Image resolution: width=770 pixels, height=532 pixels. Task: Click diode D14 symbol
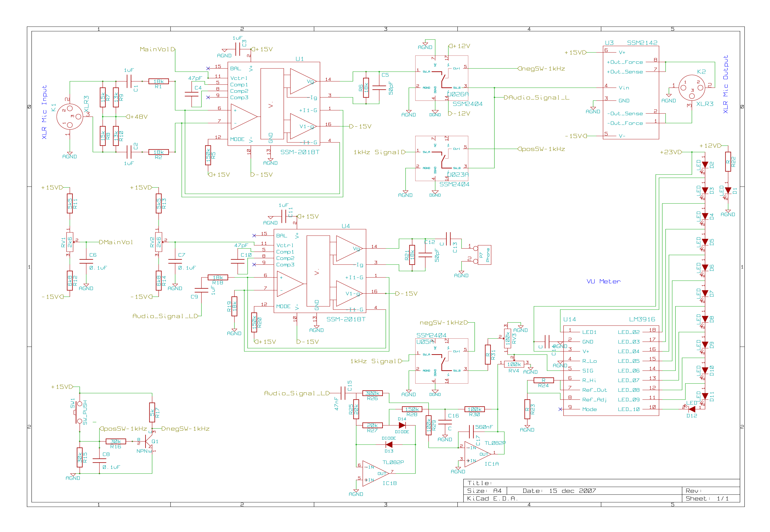(x=402, y=425)
